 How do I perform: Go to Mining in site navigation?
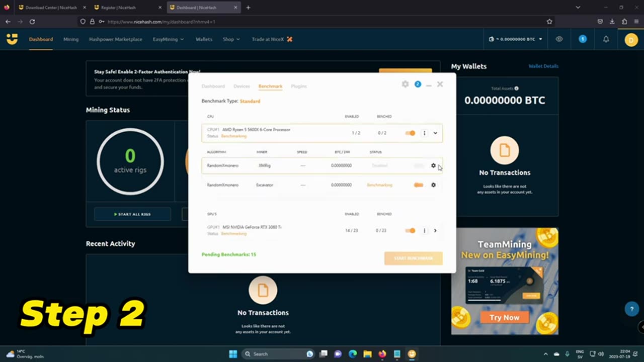pyautogui.click(x=71, y=39)
